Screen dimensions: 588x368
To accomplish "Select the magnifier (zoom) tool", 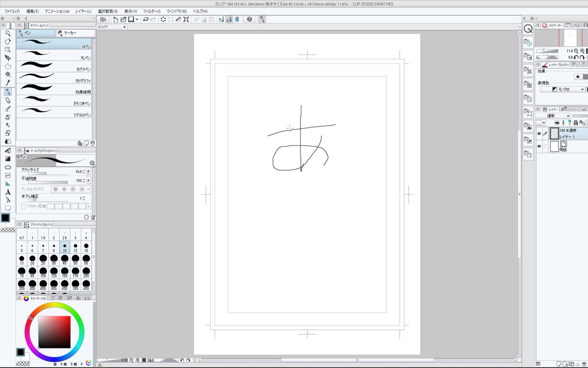I will tap(8, 33).
